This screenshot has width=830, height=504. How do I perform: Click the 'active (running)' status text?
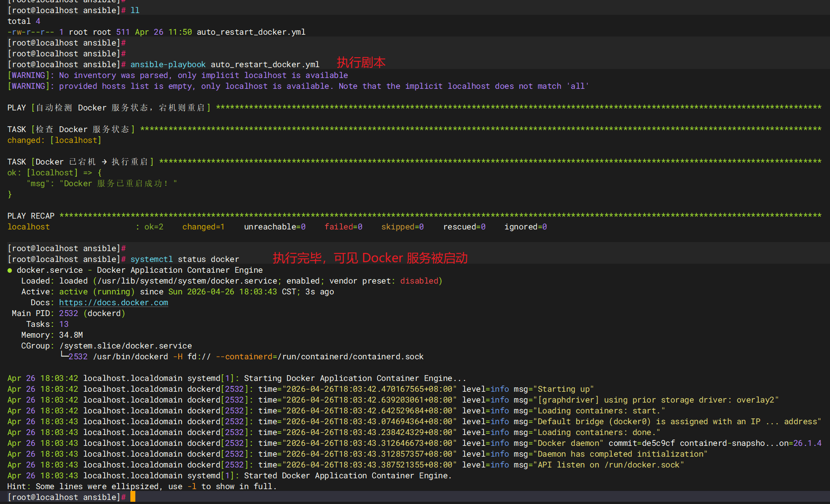coord(97,292)
